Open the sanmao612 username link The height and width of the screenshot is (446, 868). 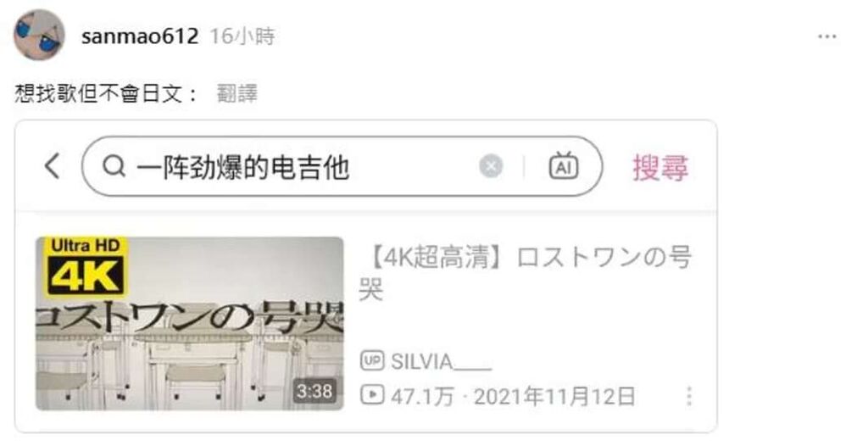140,36
